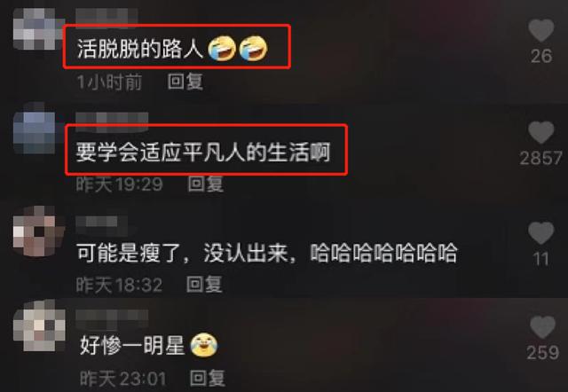This screenshot has height=392, width=568.
Task: Open avatar of 好惨一明星 commenter
Action: [x=39, y=325]
